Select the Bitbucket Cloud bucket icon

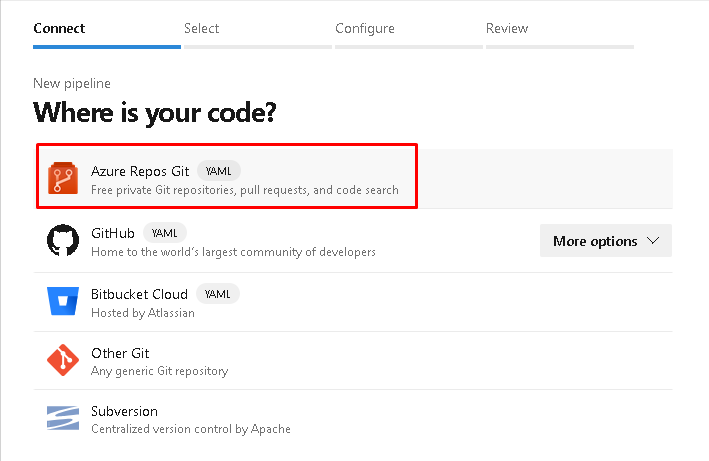(63, 301)
